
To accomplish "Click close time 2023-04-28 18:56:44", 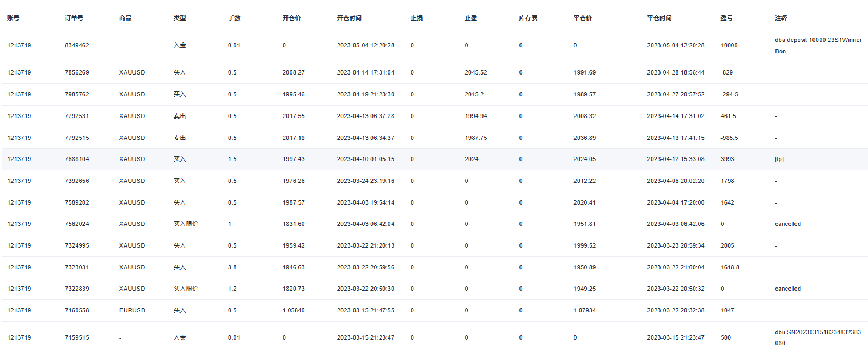I will (676, 72).
